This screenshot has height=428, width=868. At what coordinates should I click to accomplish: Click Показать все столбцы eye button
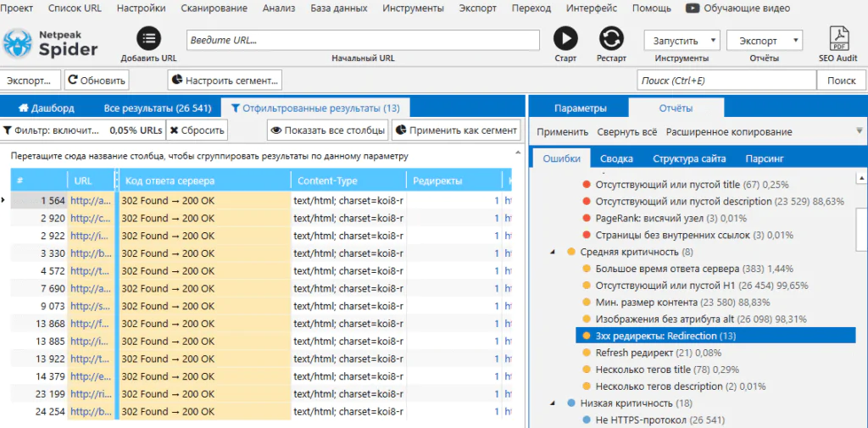pyautogui.click(x=328, y=131)
